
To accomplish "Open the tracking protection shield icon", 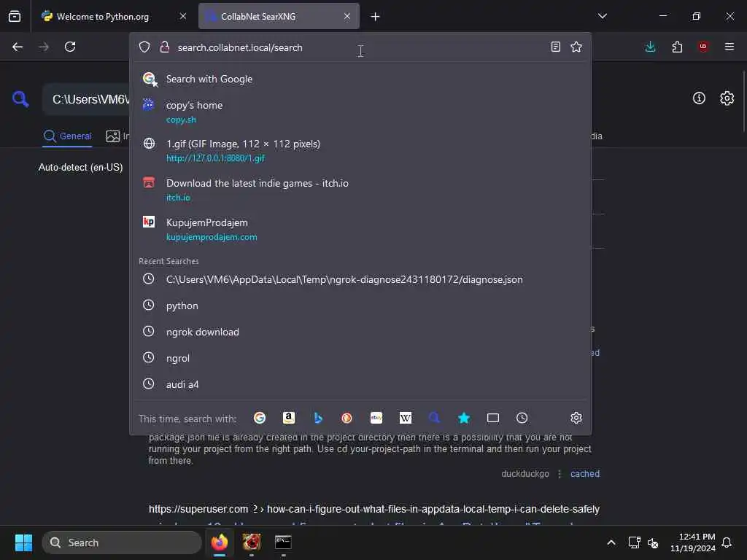I will pyautogui.click(x=144, y=47).
